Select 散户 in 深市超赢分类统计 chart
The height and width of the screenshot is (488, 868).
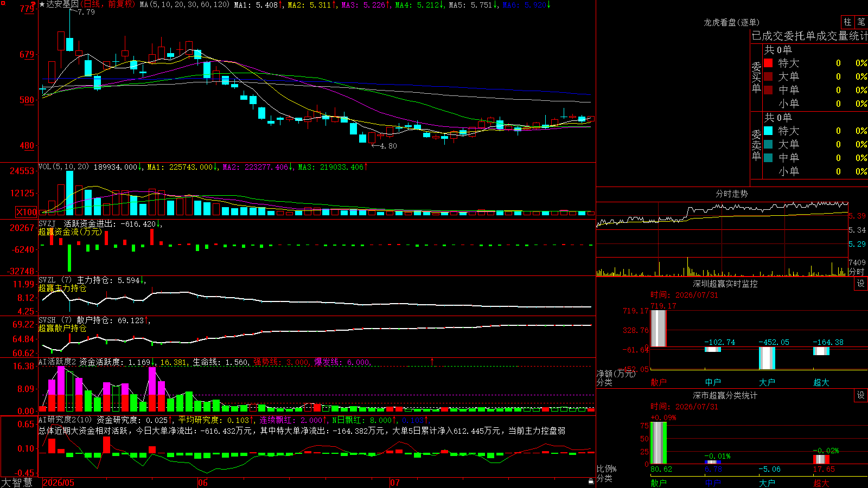click(x=659, y=483)
